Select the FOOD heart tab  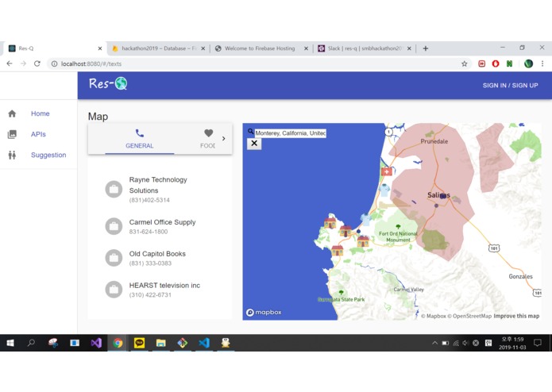coord(208,139)
